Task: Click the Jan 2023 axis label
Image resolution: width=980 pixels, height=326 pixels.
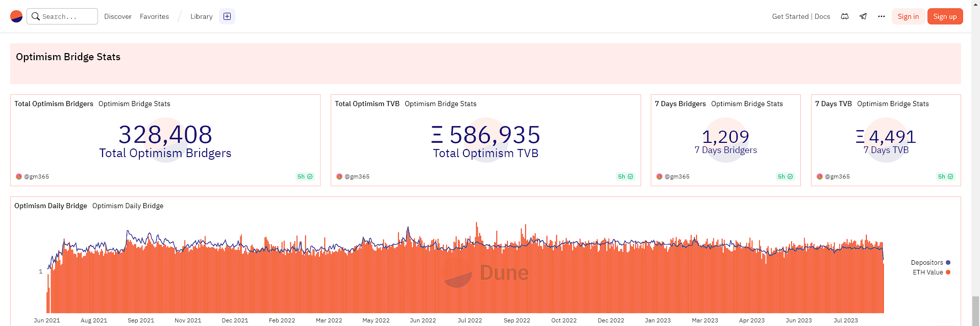Action: 658,320
